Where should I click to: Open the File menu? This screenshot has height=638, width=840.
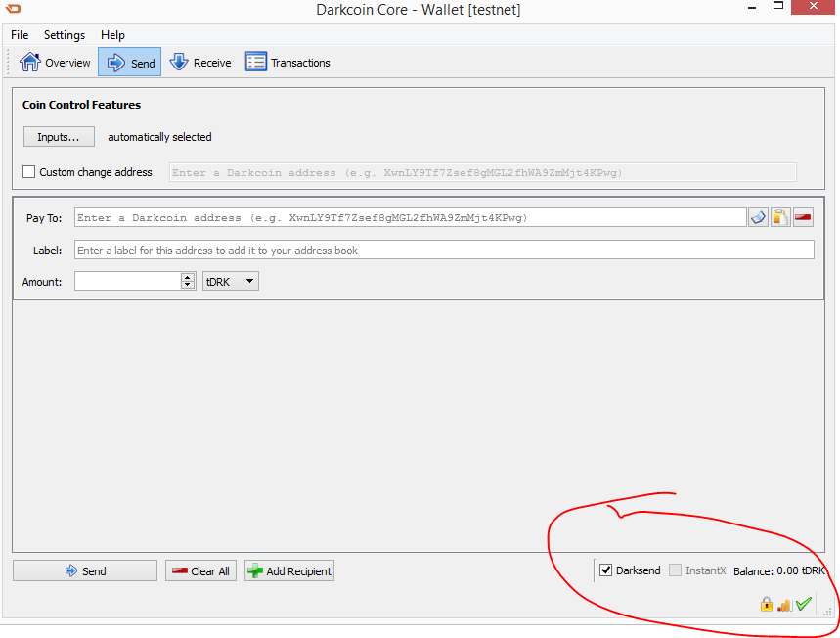pyautogui.click(x=20, y=35)
